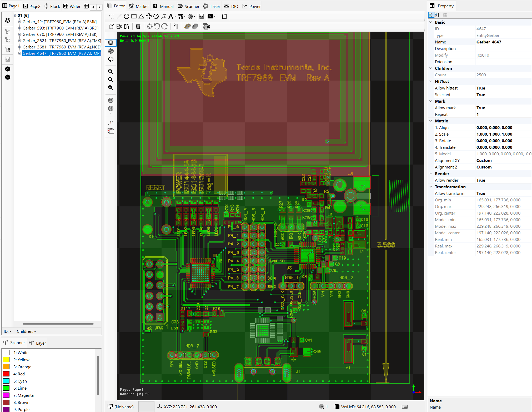Select the circle drawing tool
Screen dimensions: 532x412
(126, 17)
